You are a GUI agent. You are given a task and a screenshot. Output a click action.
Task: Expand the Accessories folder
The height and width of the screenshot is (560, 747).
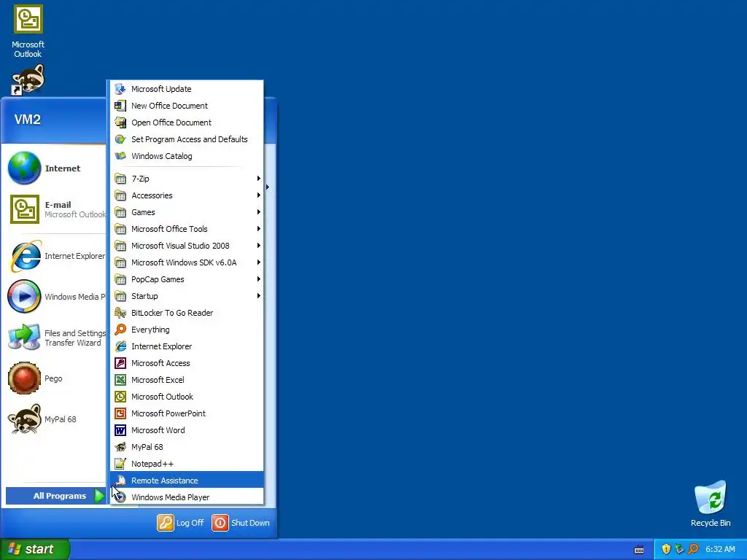tap(186, 195)
